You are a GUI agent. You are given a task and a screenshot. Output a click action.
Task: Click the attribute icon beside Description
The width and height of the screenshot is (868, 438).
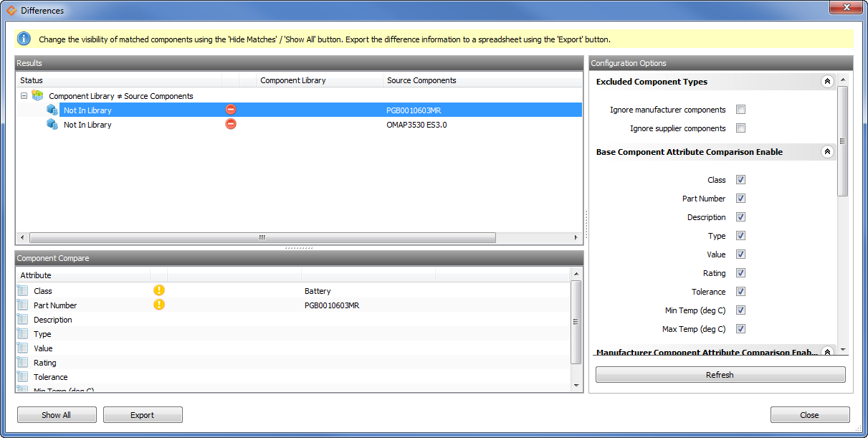coord(21,320)
